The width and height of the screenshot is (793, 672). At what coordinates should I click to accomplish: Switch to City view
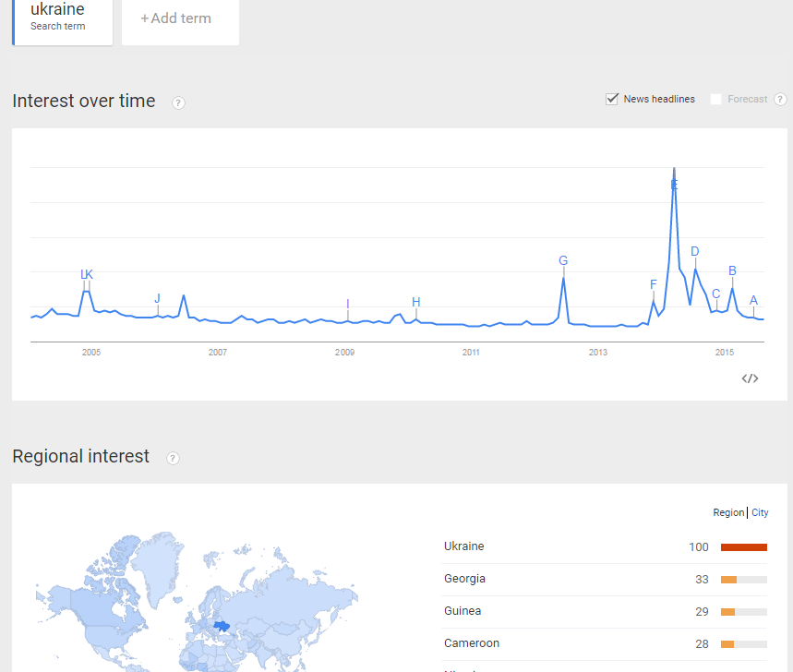point(760,512)
